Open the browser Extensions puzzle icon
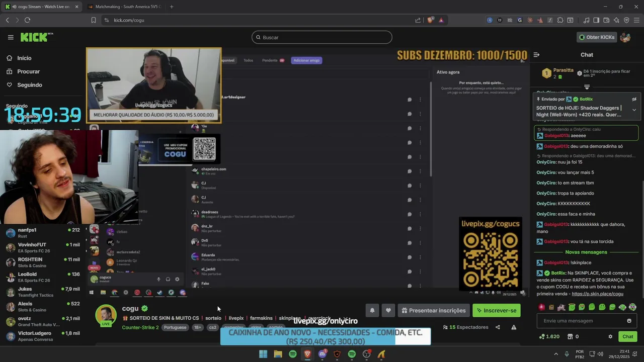Screen dimensions: 644x362 (x=559, y=20)
